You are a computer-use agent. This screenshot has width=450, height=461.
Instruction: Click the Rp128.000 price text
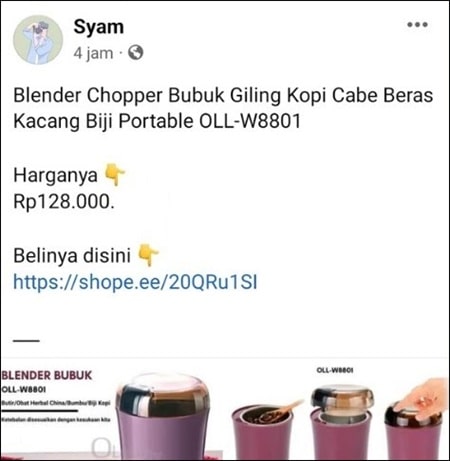click(x=64, y=202)
